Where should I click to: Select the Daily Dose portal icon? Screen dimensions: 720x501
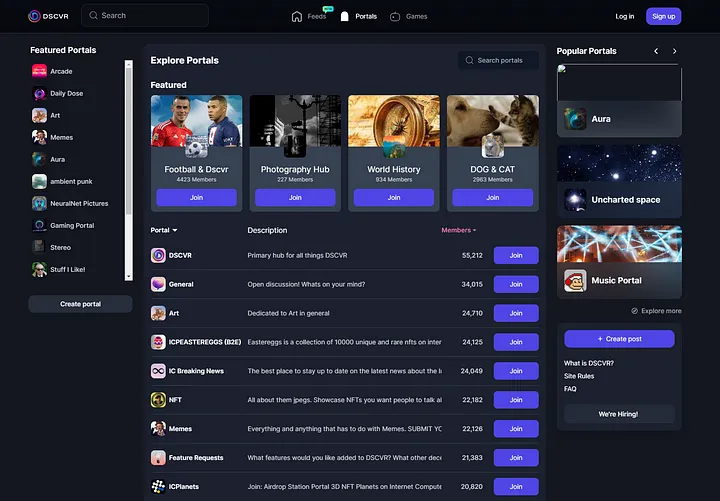coord(39,94)
